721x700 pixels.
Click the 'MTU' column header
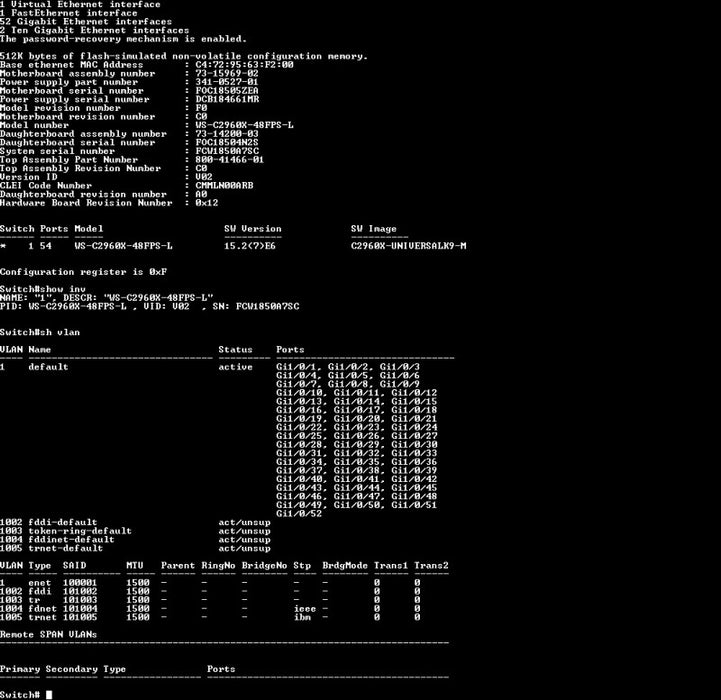click(135, 566)
